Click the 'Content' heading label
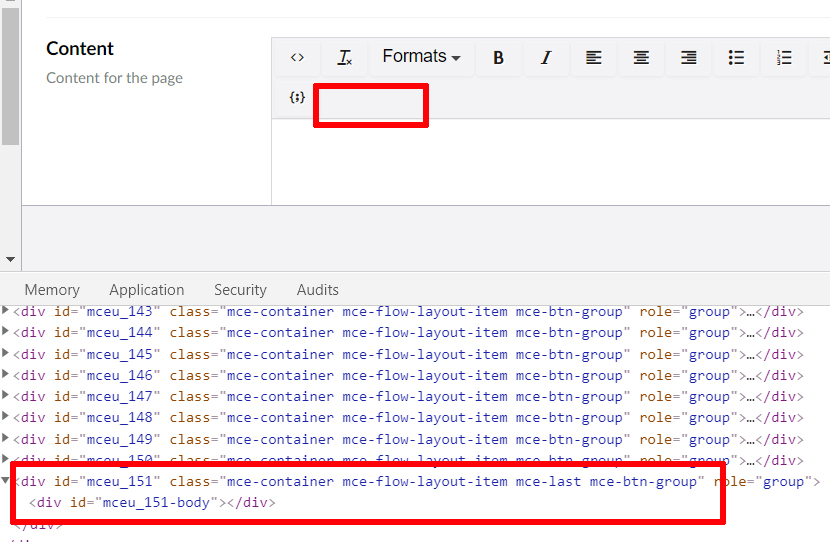Viewport: 830px width, 542px height. tap(80, 49)
